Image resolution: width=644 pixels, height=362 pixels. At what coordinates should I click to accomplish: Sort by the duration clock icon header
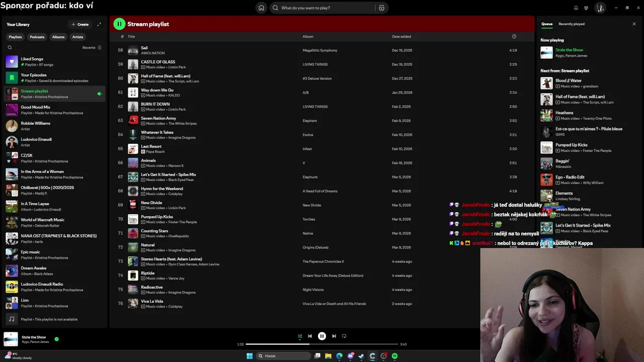(514, 37)
